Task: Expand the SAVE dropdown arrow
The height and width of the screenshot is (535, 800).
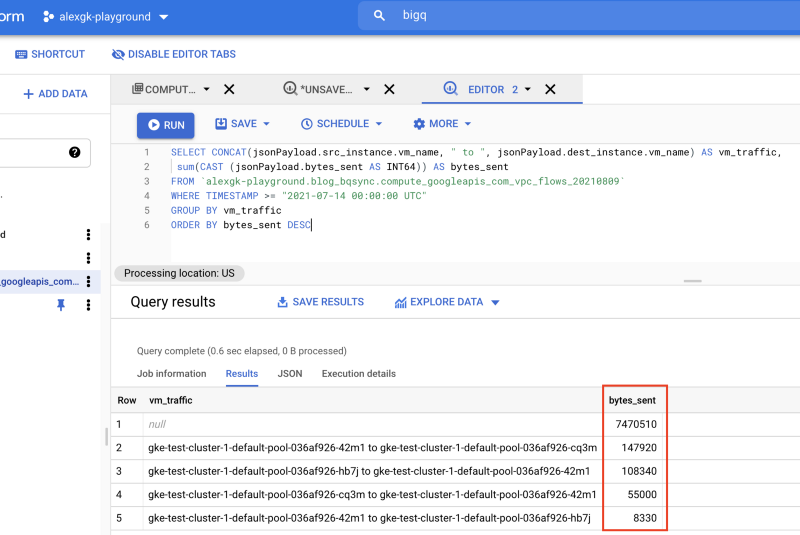Action: pos(266,124)
